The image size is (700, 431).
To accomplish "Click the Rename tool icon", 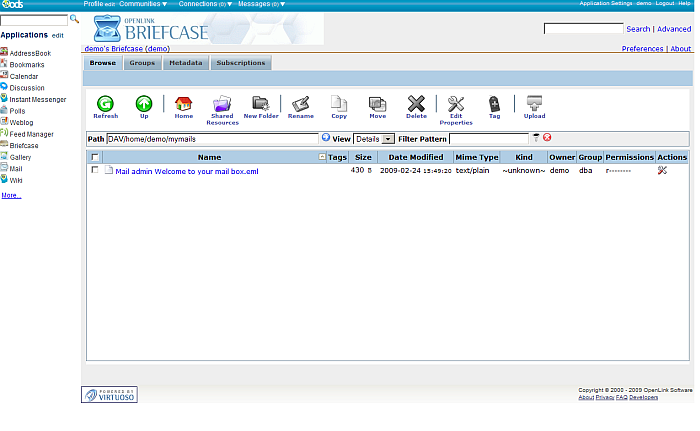I will pyautogui.click(x=300, y=103).
